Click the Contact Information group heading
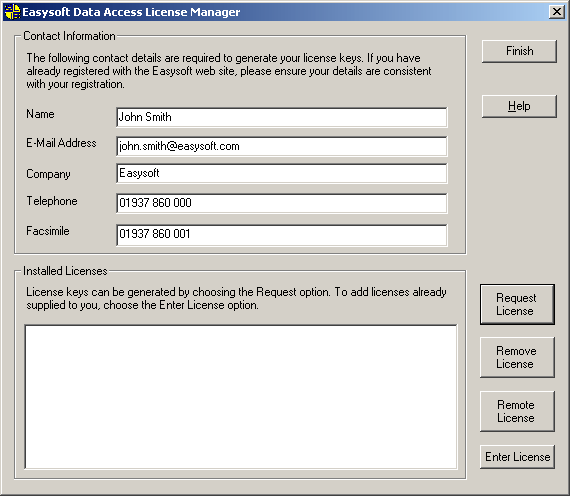Image resolution: width=570 pixels, height=496 pixels. 69,36
